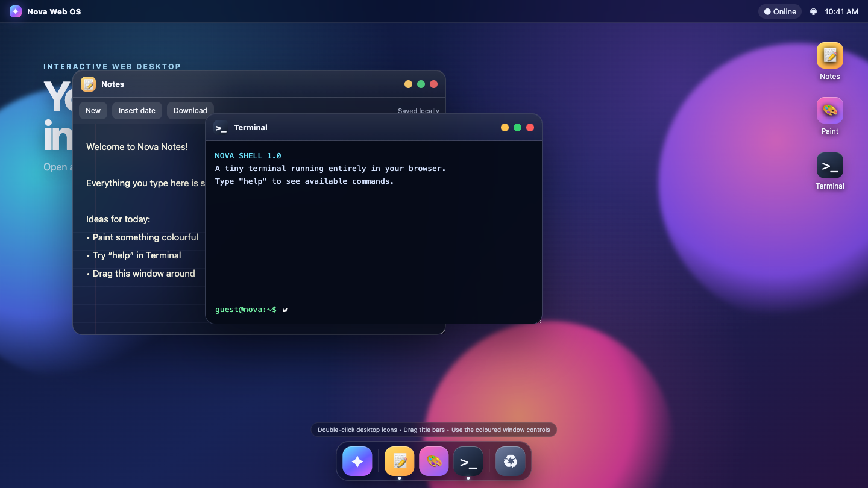This screenshot has height=488, width=868.
Task: Click Download button in Notes
Action: [x=190, y=110]
